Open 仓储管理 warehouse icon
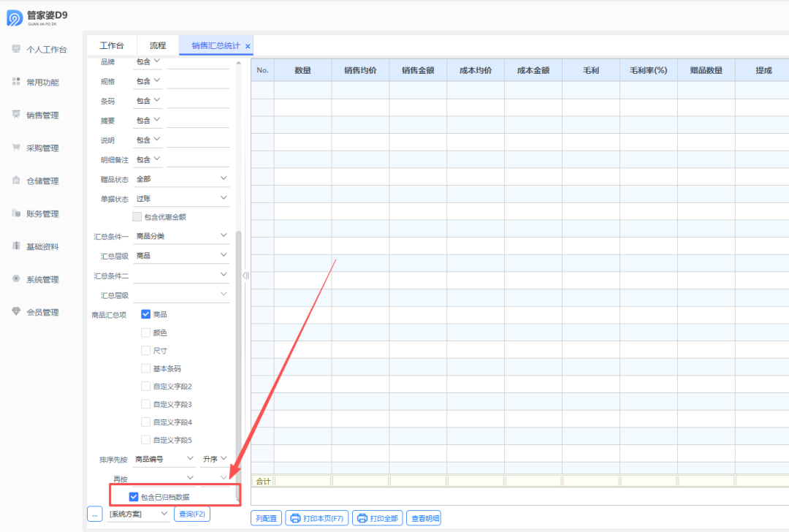 [x=16, y=180]
